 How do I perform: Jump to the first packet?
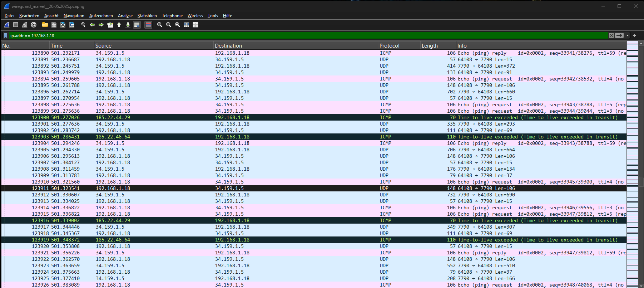coord(119,25)
